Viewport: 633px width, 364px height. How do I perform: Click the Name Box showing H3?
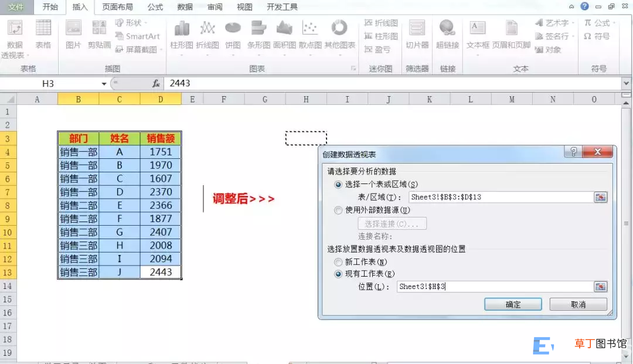(x=50, y=84)
